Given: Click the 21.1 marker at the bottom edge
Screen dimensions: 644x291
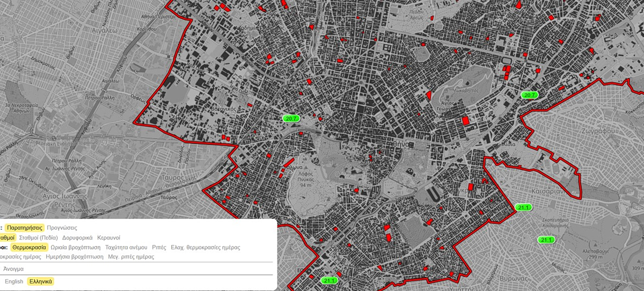Looking at the screenshot, I should pyautogui.click(x=328, y=280).
